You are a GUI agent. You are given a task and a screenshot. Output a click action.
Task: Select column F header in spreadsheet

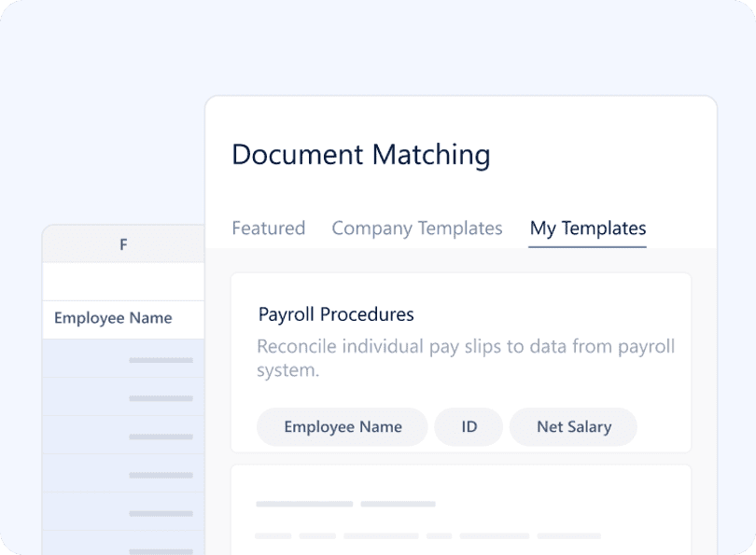123,244
